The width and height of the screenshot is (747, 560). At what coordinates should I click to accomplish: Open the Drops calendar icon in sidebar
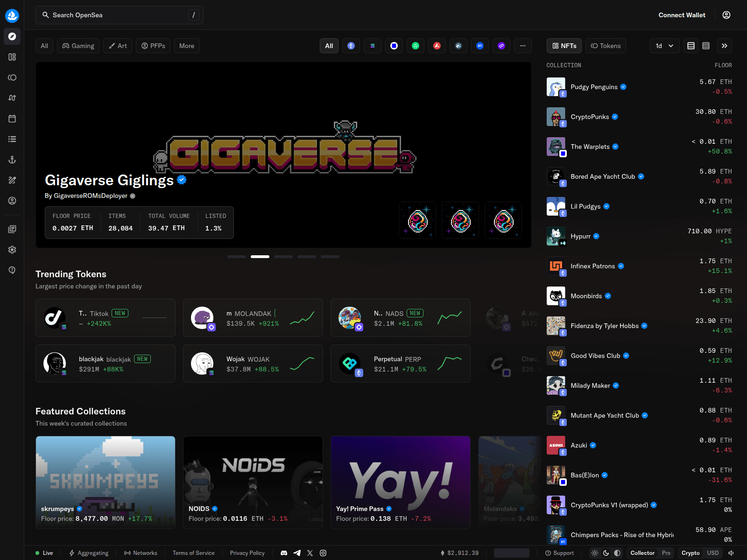click(x=12, y=119)
